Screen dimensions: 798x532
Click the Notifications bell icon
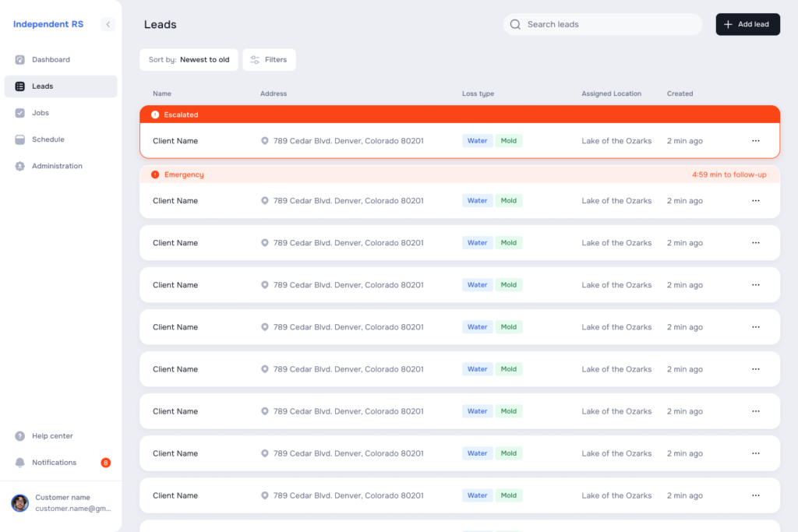(x=20, y=463)
